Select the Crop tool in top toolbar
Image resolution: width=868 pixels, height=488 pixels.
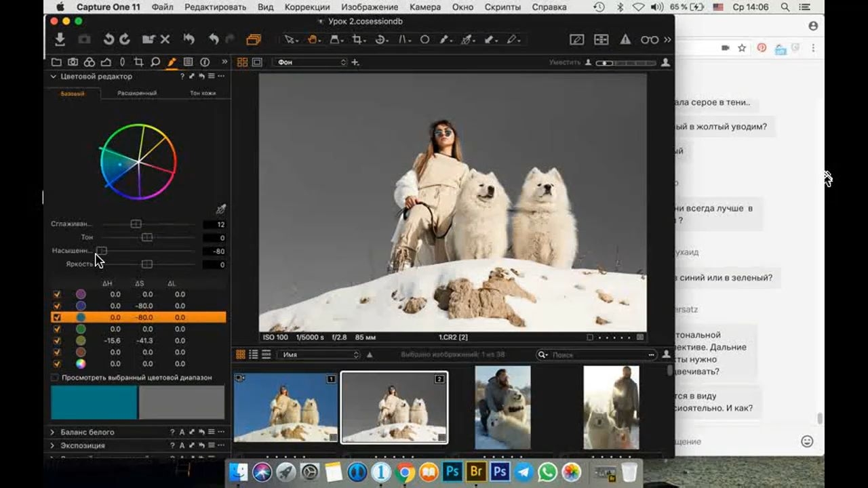coord(358,40)
